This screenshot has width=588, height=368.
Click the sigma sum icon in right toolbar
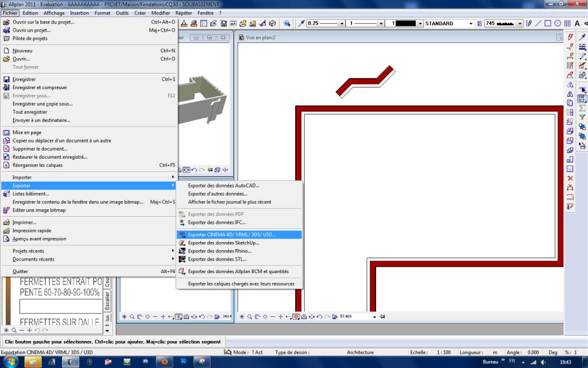(x=582, y=108)
